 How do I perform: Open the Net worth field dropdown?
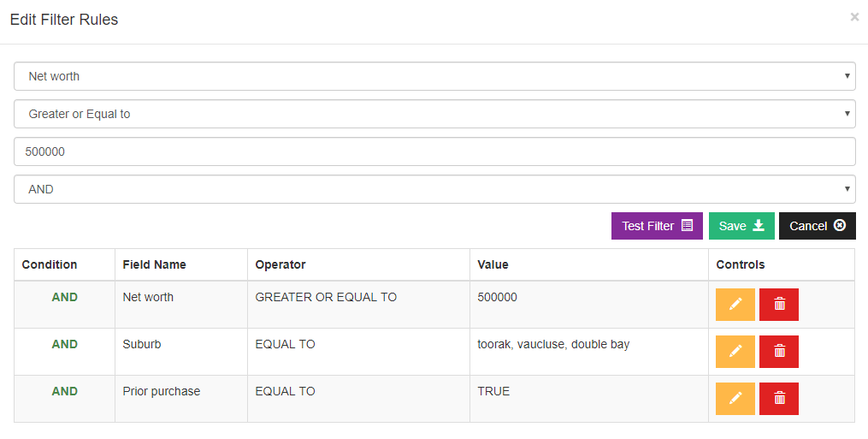point(434,76)
